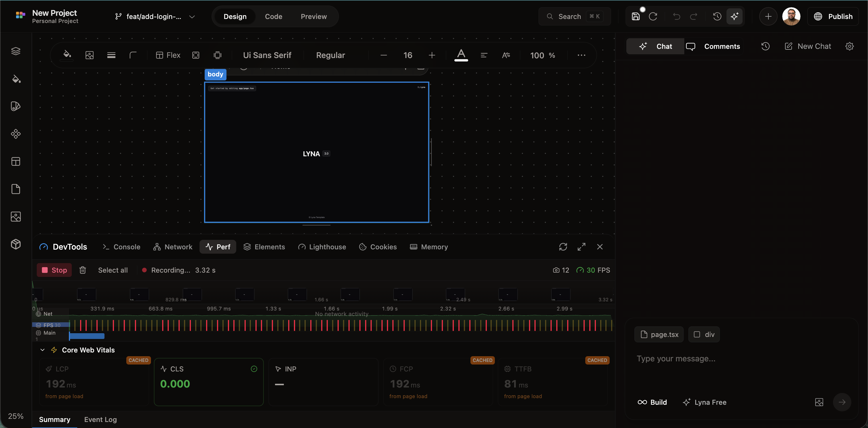Switch to the Lighthouse tab
Image resolution: width=868 pixels, height=428 pixels.
point(322,247)
